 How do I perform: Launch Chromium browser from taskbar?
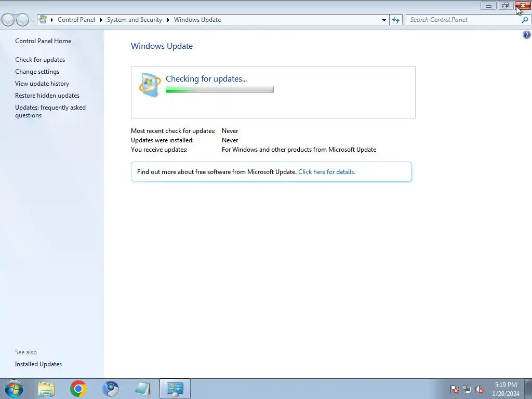pyautogui.click(x=111, y=389)
